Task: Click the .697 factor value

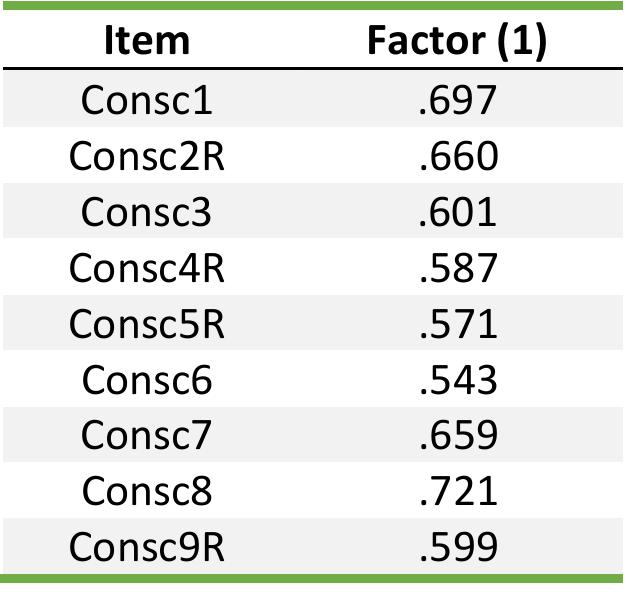Action: 458,100
